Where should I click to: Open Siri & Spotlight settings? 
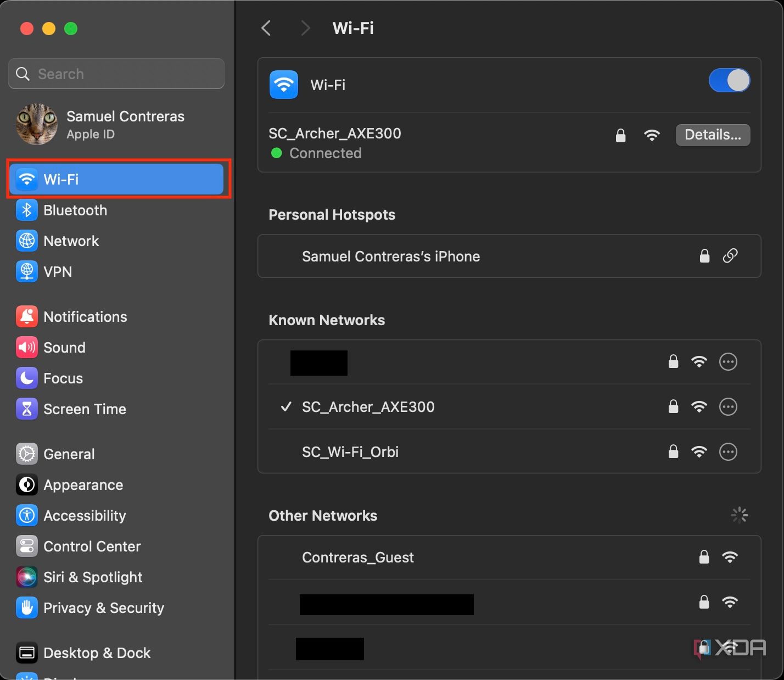click(92, 577)
